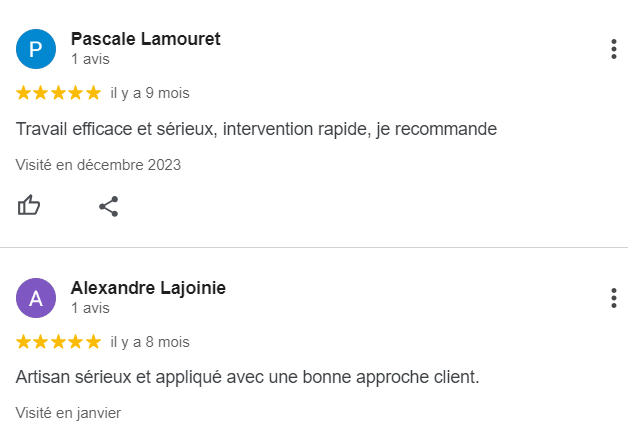This screenshot has width=628, height=432.
Task: Open the three-dot menu for Pascale Lamouret's review
Action: pyautogui.click(x=614, y=49)
